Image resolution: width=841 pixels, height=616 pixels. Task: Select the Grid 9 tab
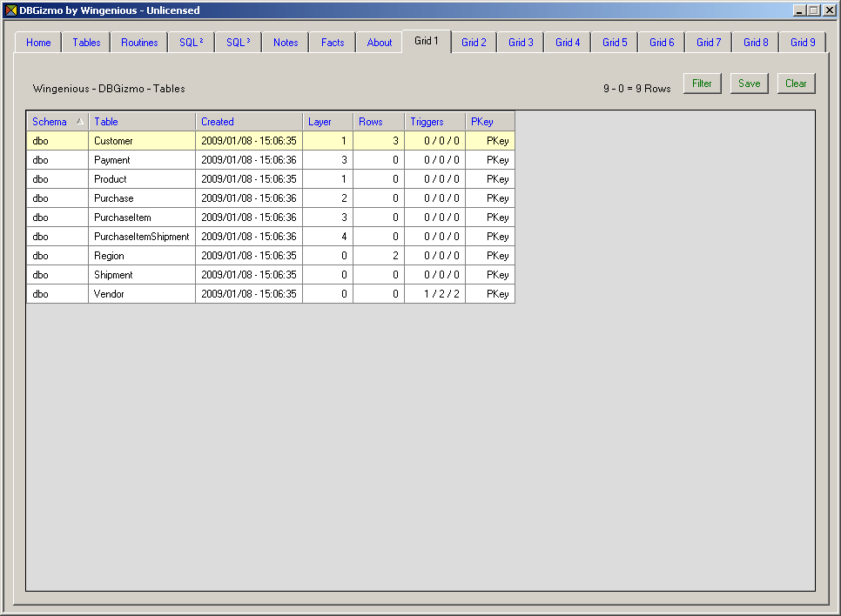coord(802,43)
